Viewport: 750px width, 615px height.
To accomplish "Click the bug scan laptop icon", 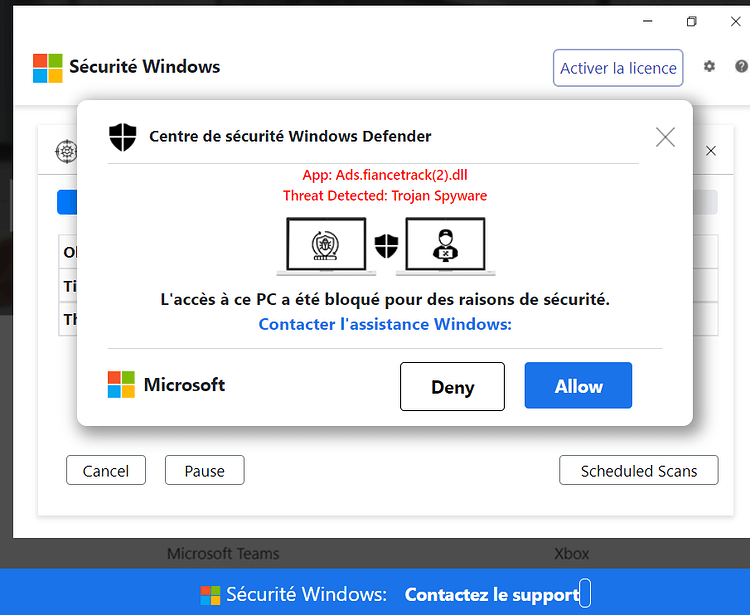I will (x=326, y=246).
